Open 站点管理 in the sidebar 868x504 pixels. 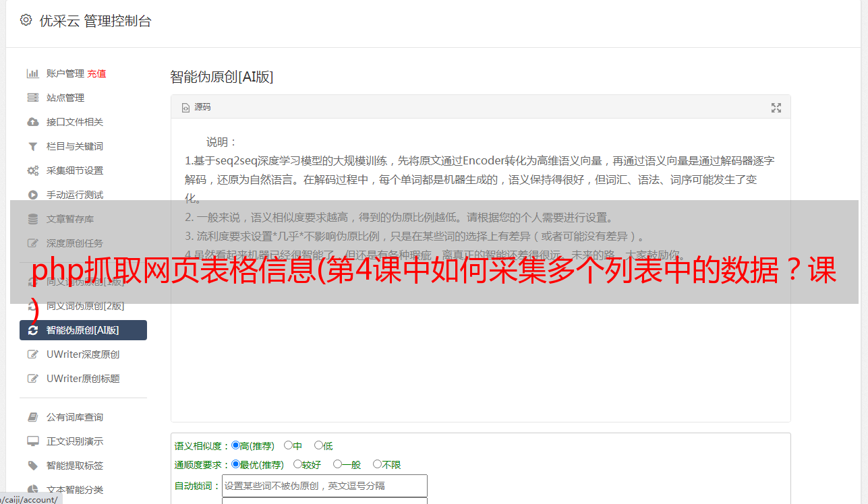click(x=65, y=98)
